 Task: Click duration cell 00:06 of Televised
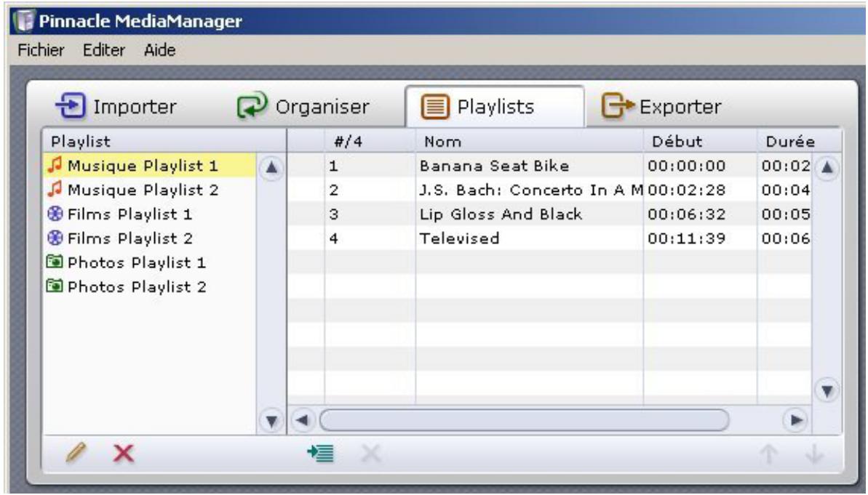[785, 238]
